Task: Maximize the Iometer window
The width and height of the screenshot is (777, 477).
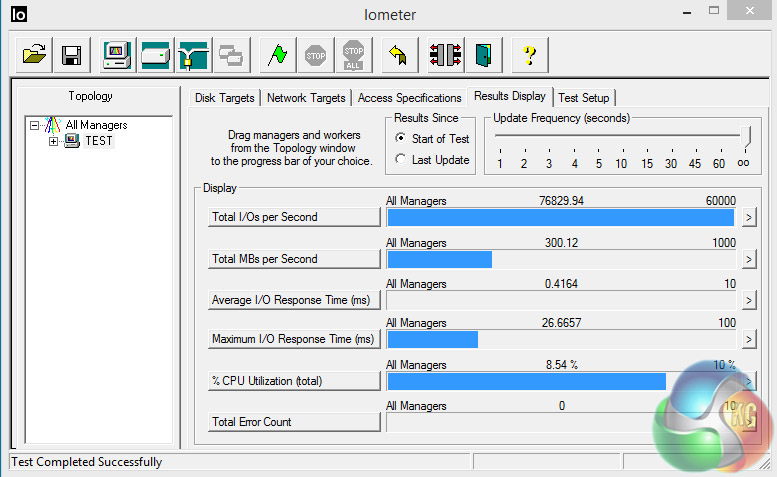Action: click(714, 10)
